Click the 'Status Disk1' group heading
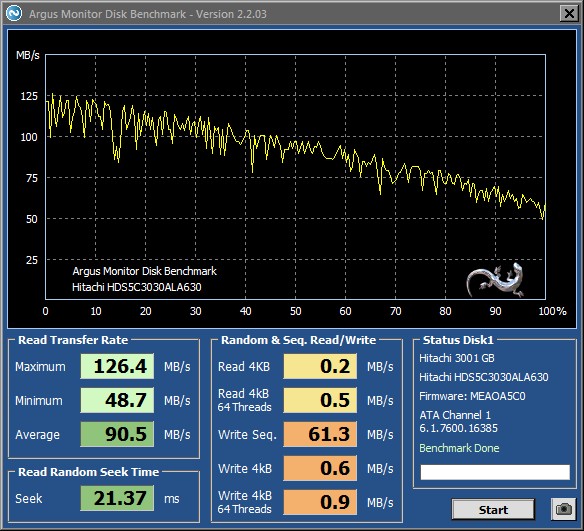Viewport: 584px width, 531px height. [458, 340]
